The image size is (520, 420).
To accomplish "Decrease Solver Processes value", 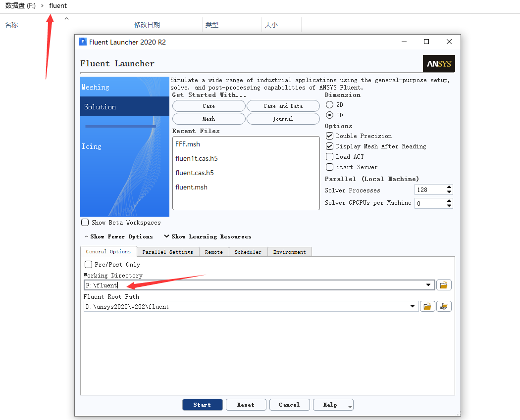I will [449, 192].
